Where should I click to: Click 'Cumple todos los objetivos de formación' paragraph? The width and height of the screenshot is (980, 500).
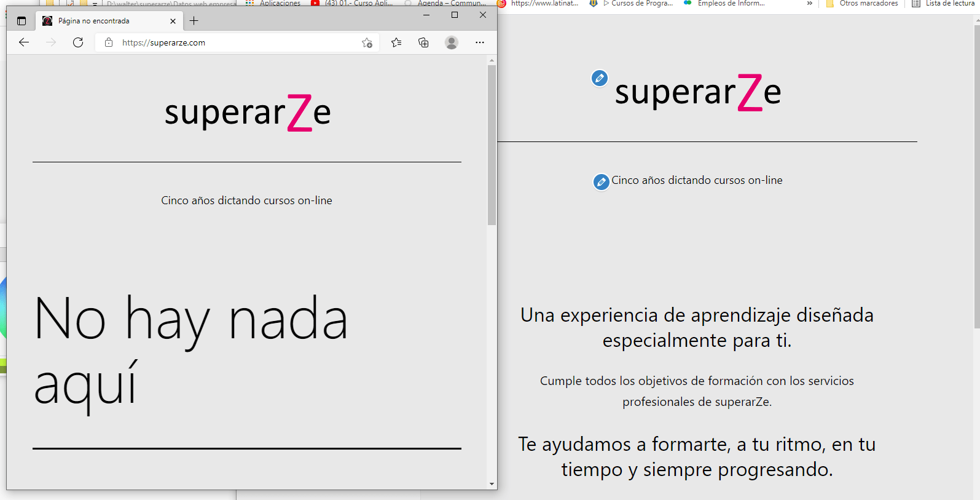click(697, 391)
